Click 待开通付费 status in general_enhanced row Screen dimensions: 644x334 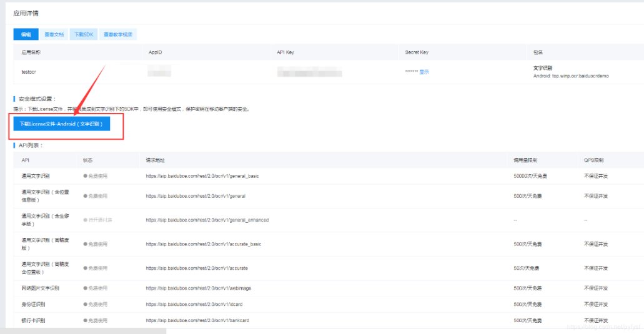click(x=97, y=220)
